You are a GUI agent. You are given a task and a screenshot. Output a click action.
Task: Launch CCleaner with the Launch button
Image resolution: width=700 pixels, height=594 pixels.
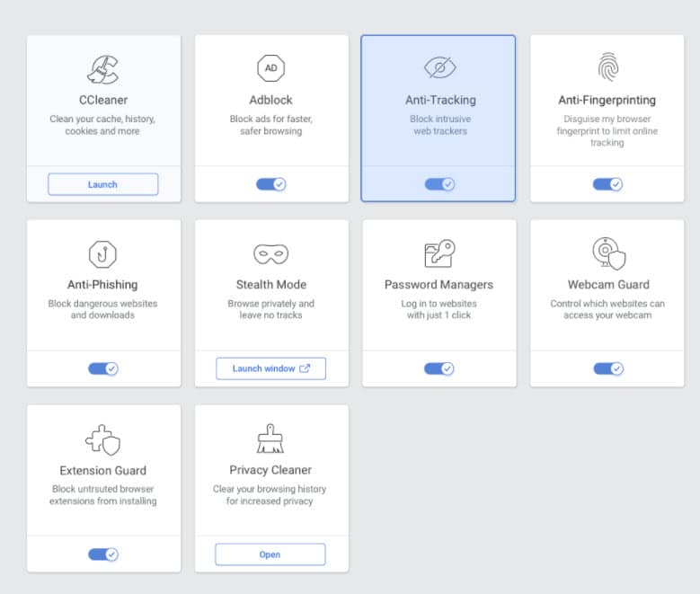tap(103, 184)
